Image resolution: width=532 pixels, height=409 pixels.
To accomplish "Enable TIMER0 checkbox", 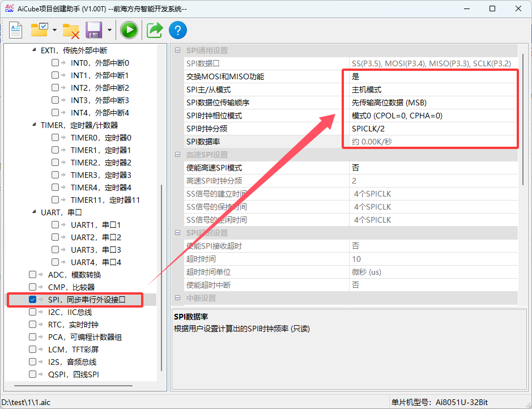I will pyautogui.click(x=55, y=137).
